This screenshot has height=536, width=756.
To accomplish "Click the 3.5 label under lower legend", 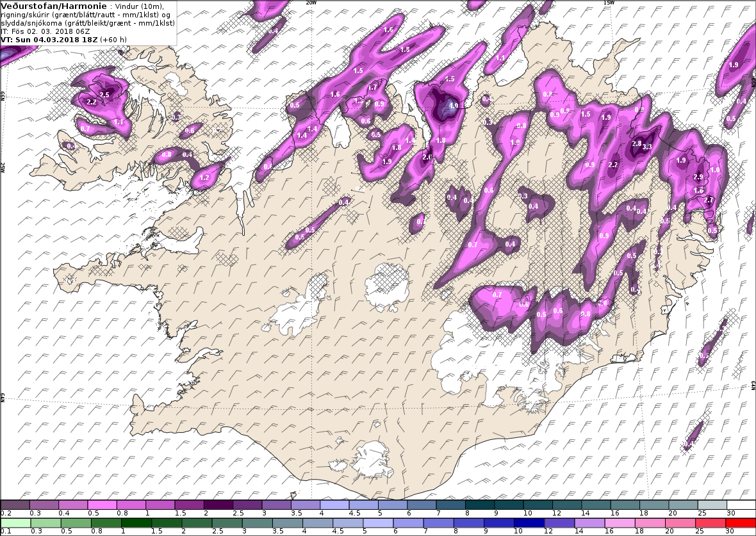I will [277, 531].
